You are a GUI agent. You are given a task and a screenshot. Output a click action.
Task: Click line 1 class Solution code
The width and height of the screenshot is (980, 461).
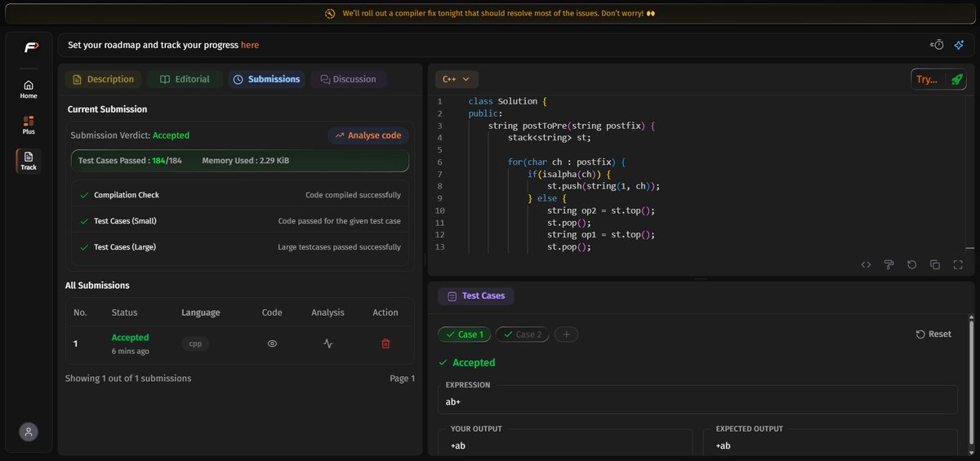click(506, 101)
